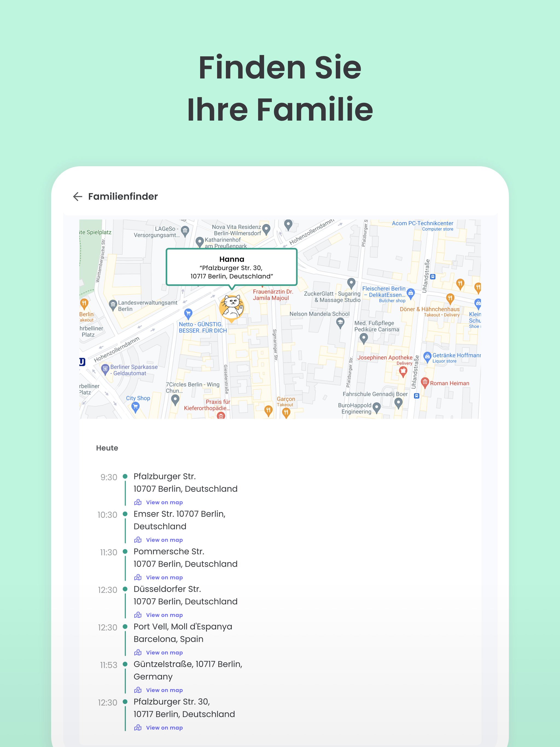The height and width of the screenshot is (747, 560).
Task: View Port Vell Barcelona on map
Action: click(x=158, y=652)
